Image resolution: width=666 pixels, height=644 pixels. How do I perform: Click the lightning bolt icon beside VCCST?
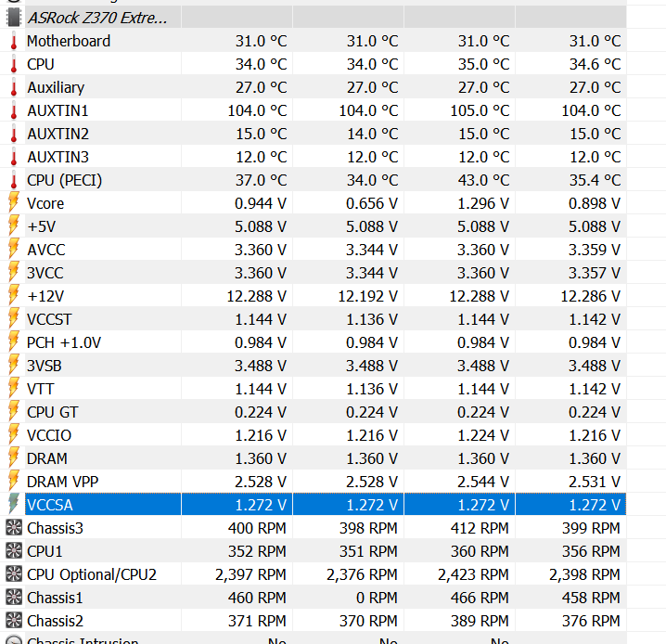click(x=14, y=318)
